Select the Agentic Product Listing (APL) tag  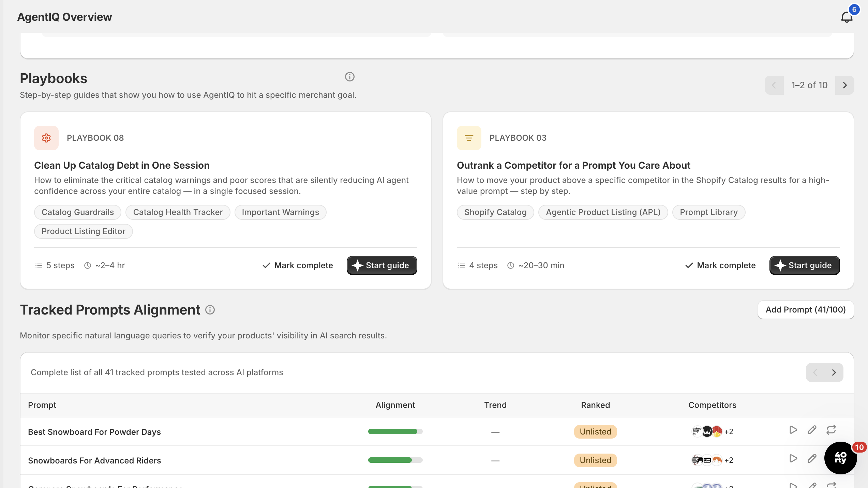[603, 212]
